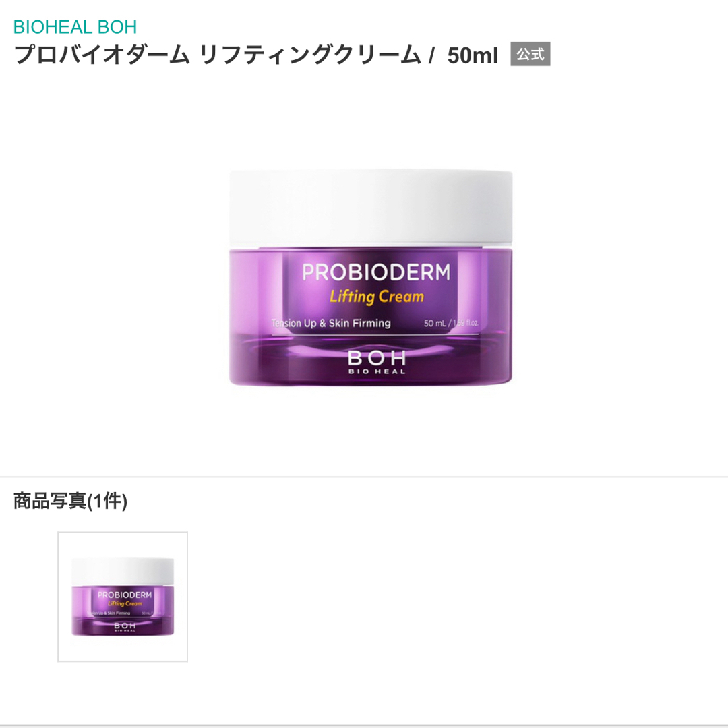Click the yellow Lifting Cream label on large jar

pos(377,297)
